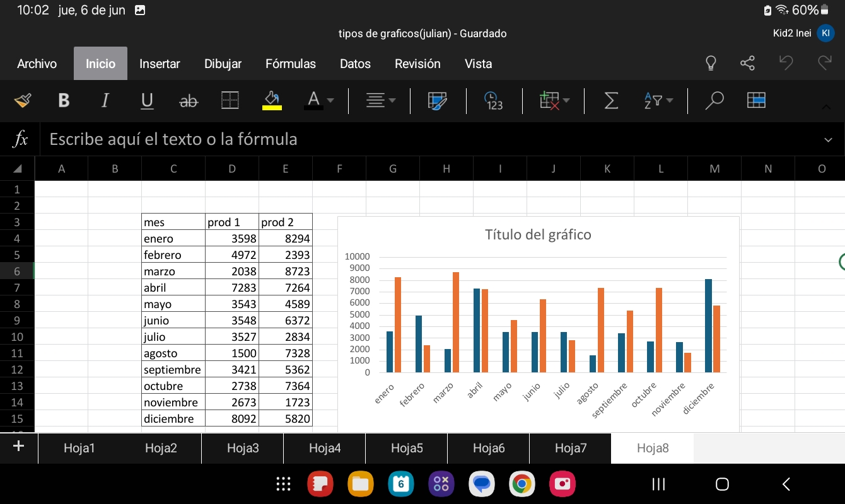
Task: Tap the lightbulb help icon
Action: point(711,63)
